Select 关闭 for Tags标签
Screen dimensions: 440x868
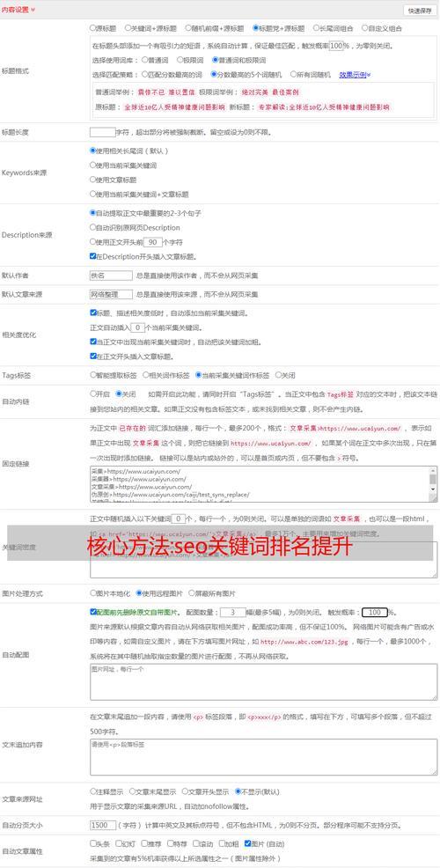pos(278,375)
